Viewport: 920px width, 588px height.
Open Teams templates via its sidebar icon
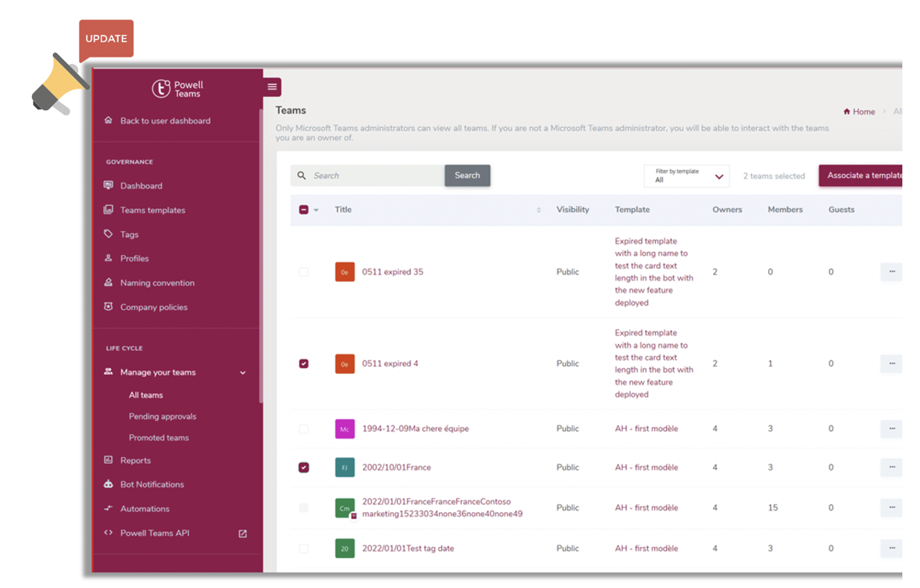coord(108,210)
